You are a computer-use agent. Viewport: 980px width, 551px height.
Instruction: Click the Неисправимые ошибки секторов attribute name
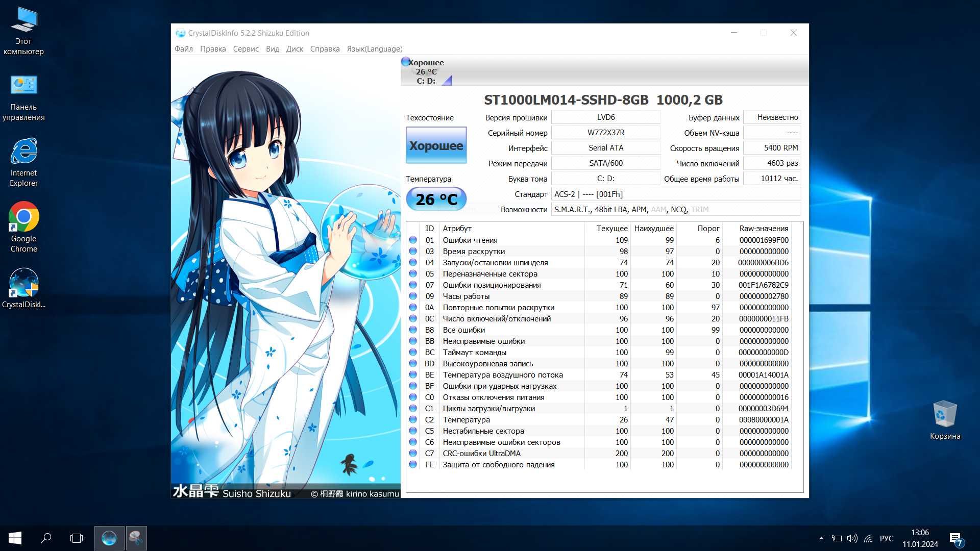[x=501, y=442]
